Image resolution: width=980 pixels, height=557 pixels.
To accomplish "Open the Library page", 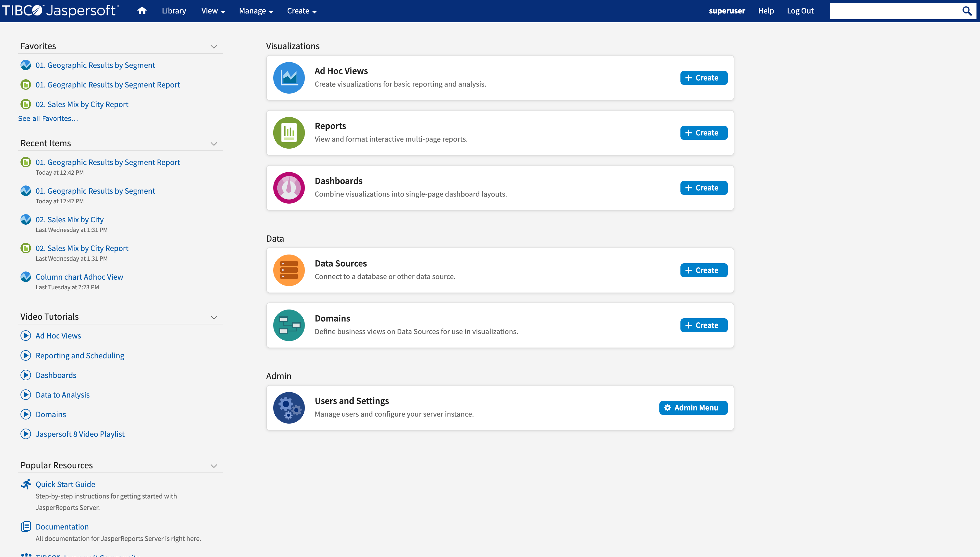I will 174,11.
